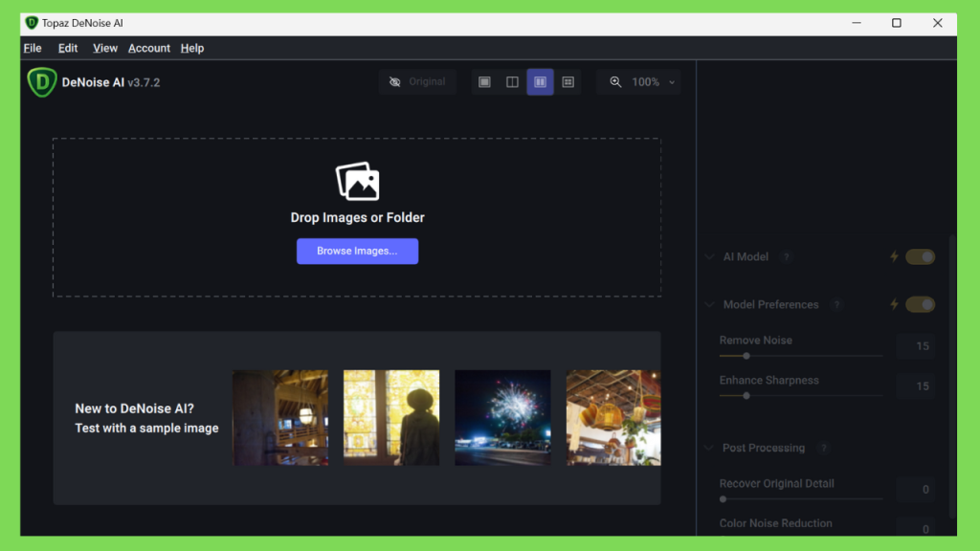
Task: Collapse the Post Processing section
Action: (x=709, y=448)
